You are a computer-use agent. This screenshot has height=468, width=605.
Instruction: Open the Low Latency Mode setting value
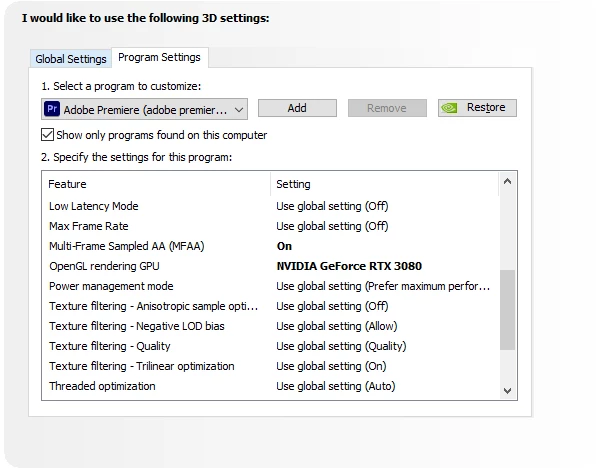332,206
